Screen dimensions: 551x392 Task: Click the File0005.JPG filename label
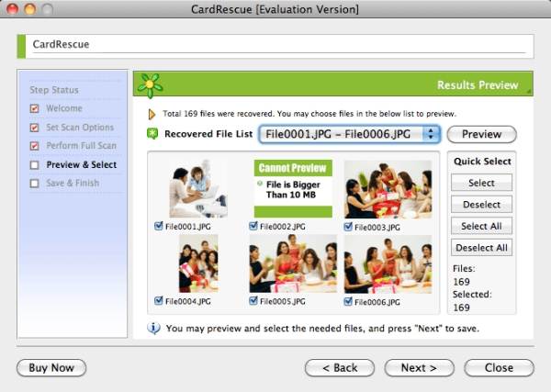pos(283,301)
